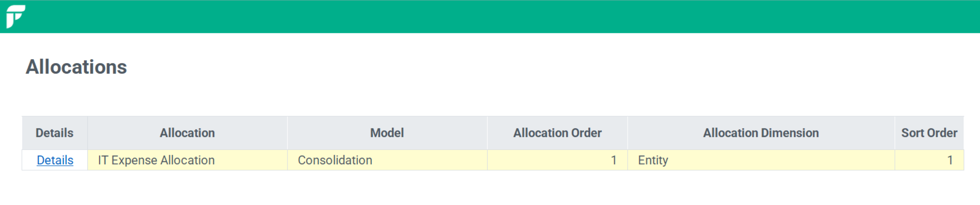980x205 pixels.
Task: Click the Consolidation model cell
Action: 387,160
